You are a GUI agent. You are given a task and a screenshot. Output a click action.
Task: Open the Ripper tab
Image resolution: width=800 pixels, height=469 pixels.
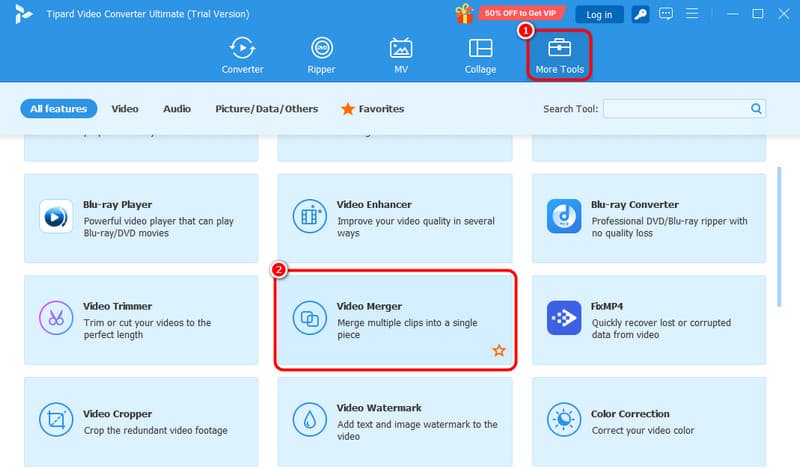tap(321, 55)
